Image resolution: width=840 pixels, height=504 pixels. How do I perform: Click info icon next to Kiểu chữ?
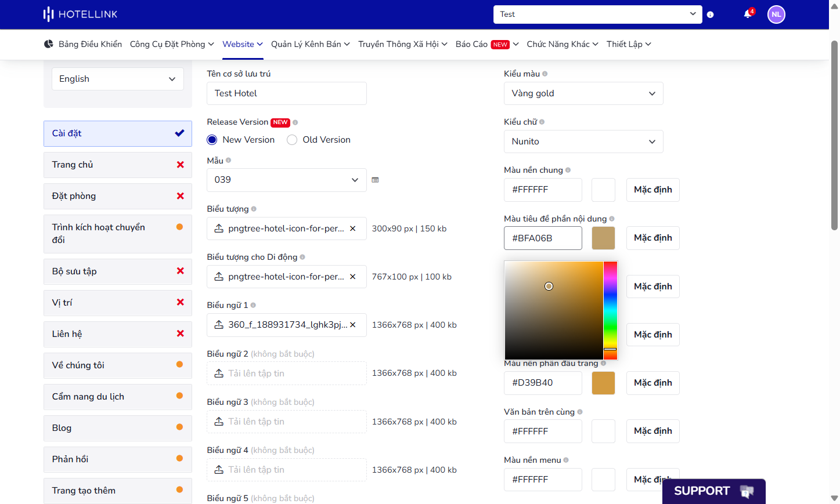point(542,122)
